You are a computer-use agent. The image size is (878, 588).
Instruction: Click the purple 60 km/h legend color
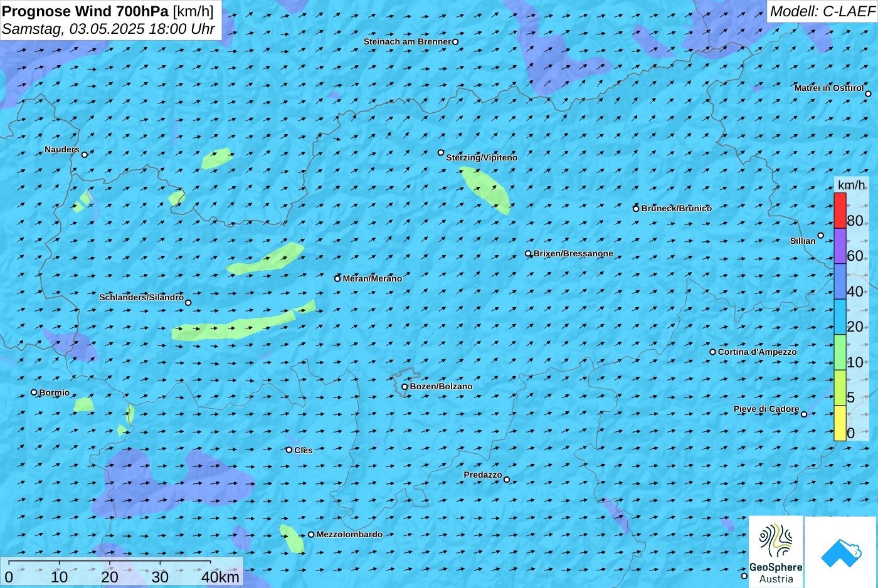[x=840, y=246]
